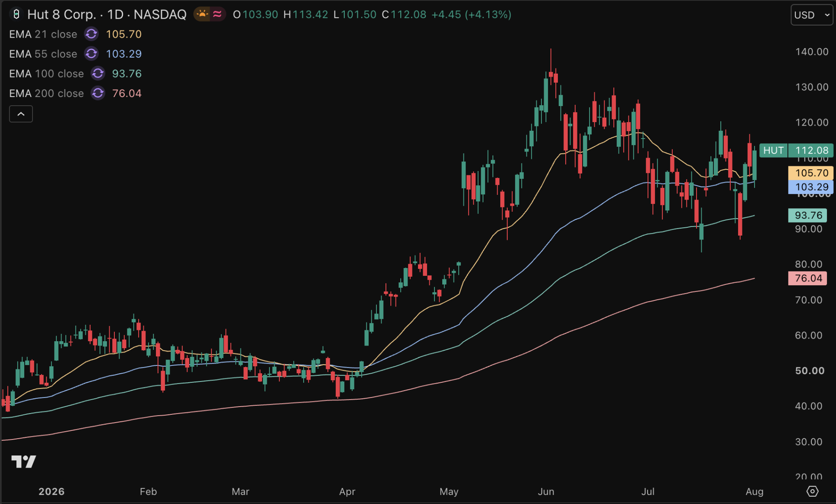Click the bold 50.00 price scale label
Image resolution: width=836 pixels, height=504 pixels.
coord(809,371)
